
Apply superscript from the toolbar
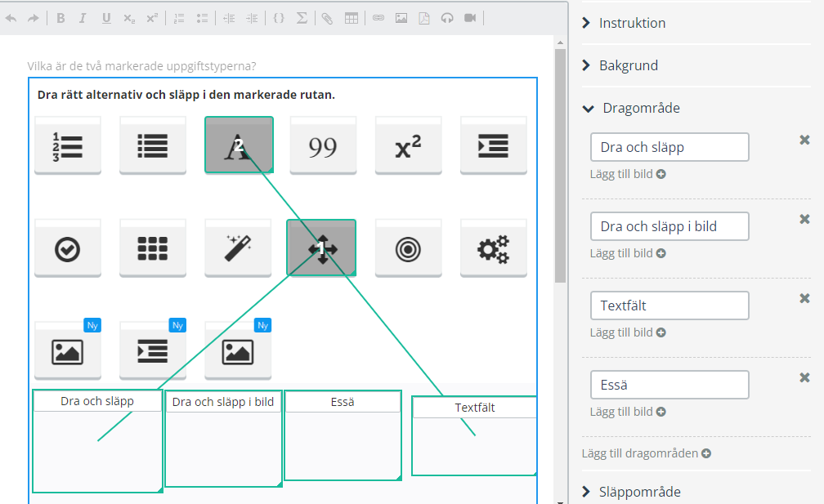pyautogui.click(x=152, y=18)
